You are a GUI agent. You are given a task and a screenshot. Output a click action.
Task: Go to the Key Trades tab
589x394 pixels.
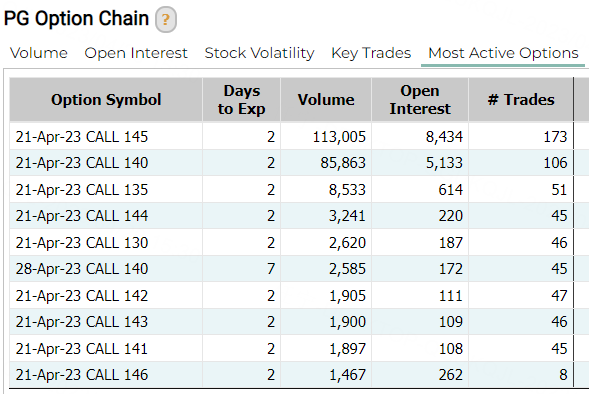click(x=371, y=53)
